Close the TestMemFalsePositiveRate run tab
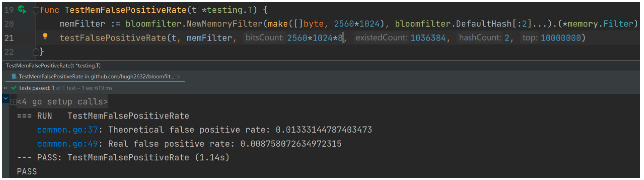Screen dimensions: 644x180 (x=179, y=77)
